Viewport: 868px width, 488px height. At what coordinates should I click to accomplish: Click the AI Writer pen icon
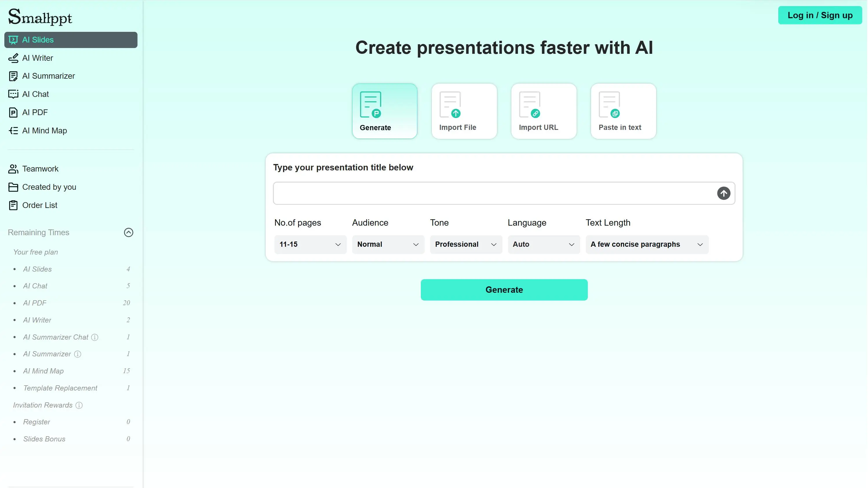coord(13,58)
